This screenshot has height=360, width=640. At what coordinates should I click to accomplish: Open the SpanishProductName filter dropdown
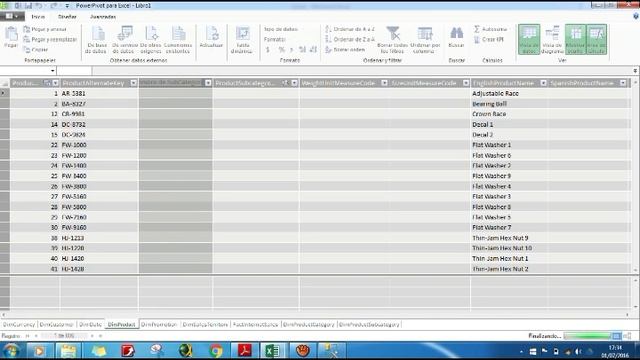pyautogui.click(x=623, y=83)
